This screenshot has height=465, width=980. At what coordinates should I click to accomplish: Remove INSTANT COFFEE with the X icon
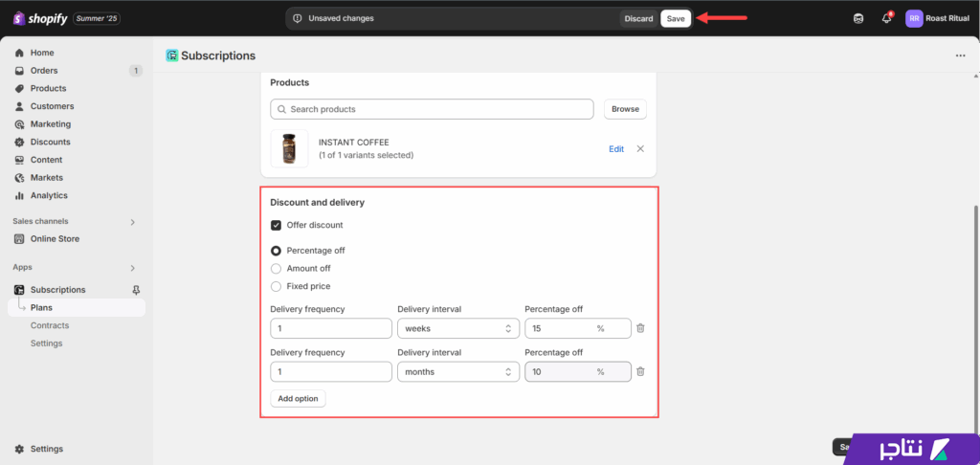pyautogui.click(x=640, y=148)
